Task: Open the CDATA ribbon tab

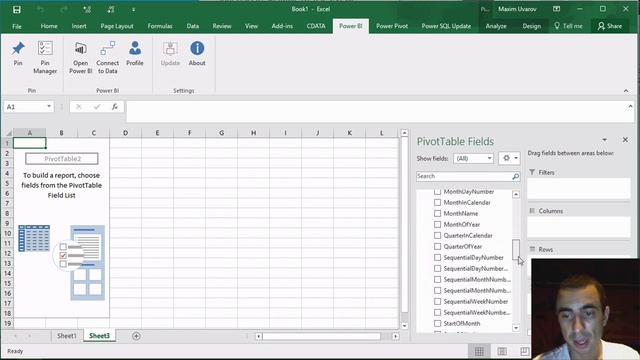Action: click(316, 26)
